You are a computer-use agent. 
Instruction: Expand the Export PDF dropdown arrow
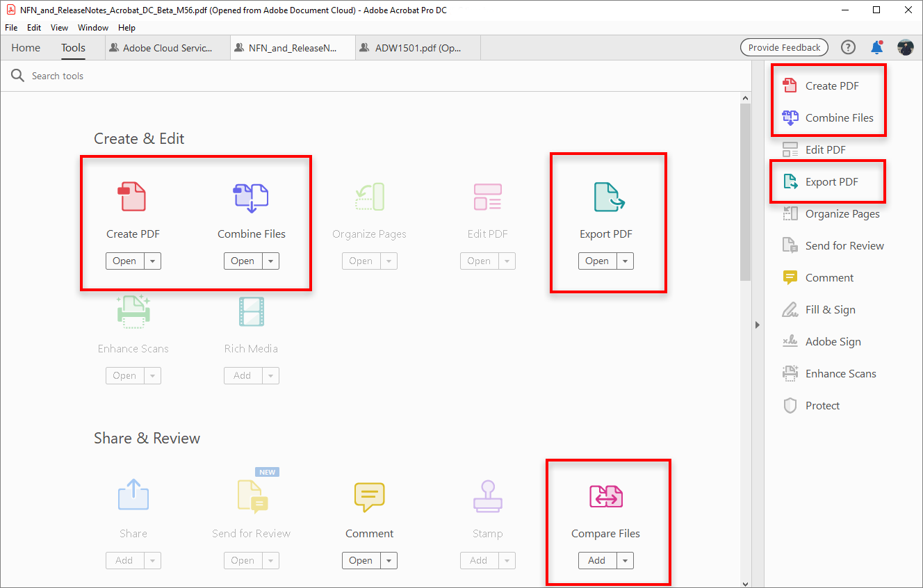(626, 261)
